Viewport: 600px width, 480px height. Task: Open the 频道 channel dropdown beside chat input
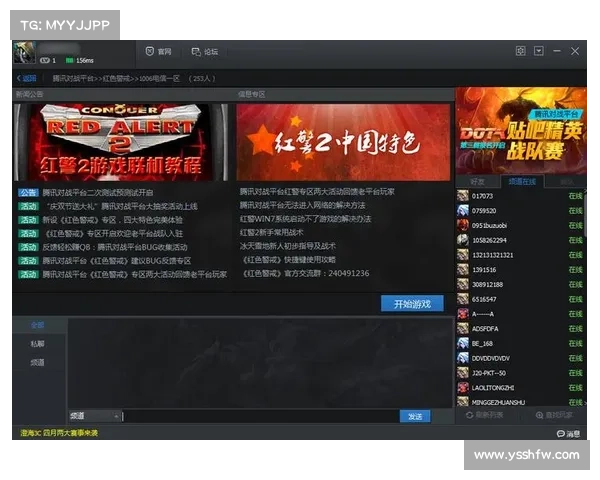point(95,416)
